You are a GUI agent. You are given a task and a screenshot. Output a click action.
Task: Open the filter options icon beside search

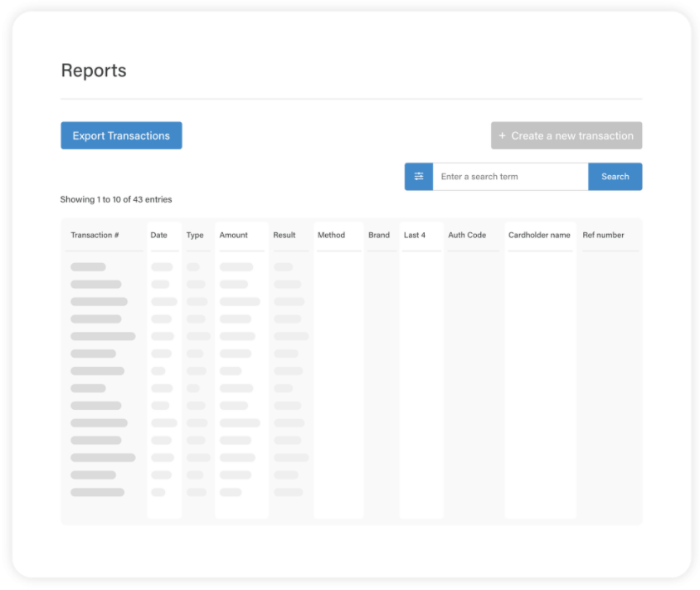tap(419, 177)
